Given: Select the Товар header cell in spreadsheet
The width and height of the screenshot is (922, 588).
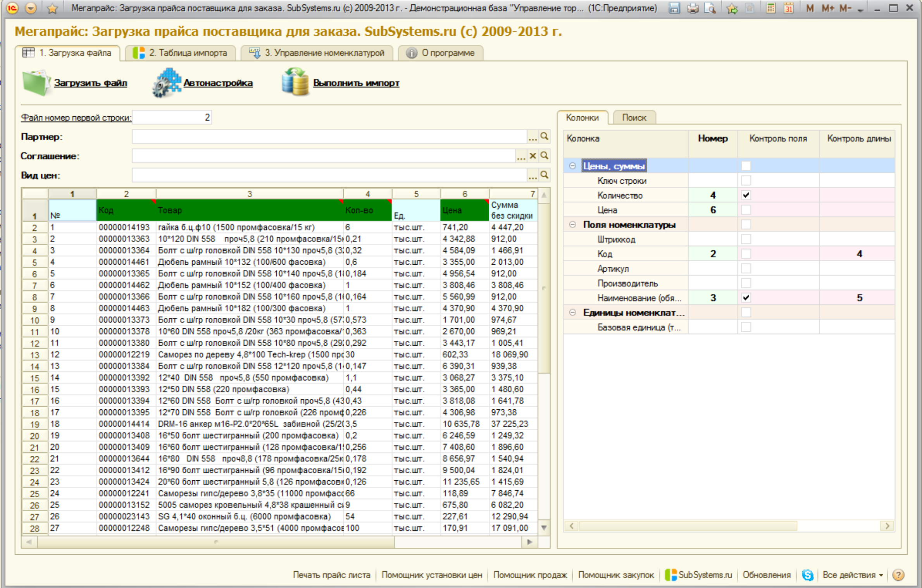Looking at the screenshot, I should point(250,210).
